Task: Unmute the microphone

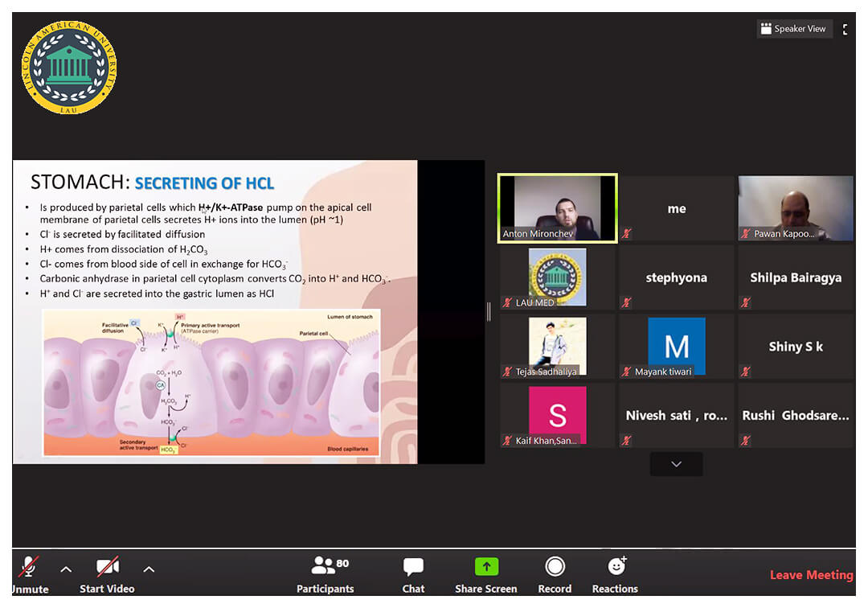Action: click(29, 568)
